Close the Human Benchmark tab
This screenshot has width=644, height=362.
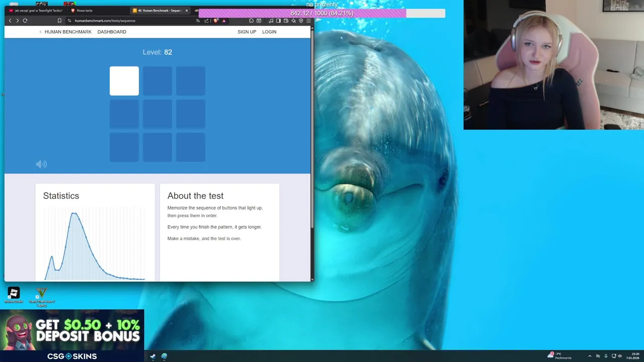point(187,11)
